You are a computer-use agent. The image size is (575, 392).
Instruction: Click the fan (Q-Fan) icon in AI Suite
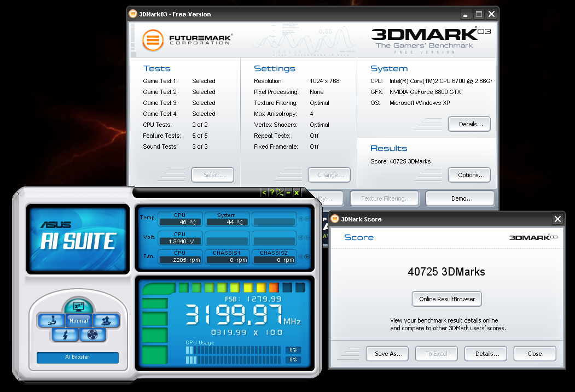92,335
